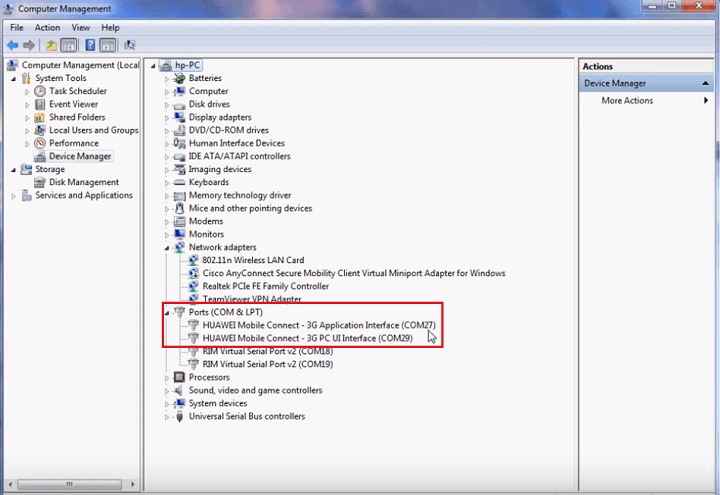
Task: Click the Modems category icon
Action: point(179,221)
